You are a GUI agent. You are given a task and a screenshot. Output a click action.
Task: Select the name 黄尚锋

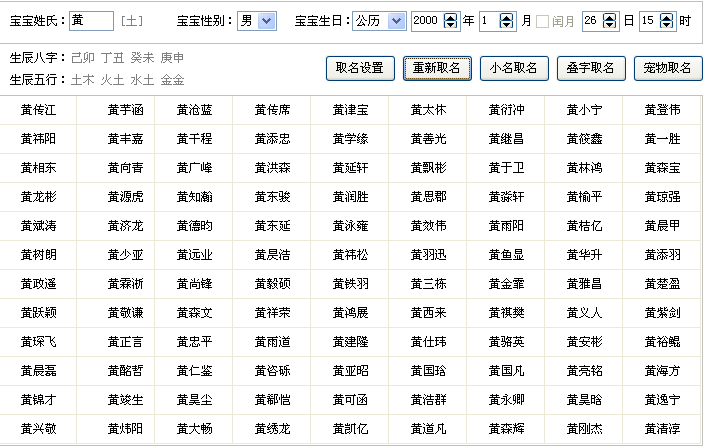coord(194,284)
